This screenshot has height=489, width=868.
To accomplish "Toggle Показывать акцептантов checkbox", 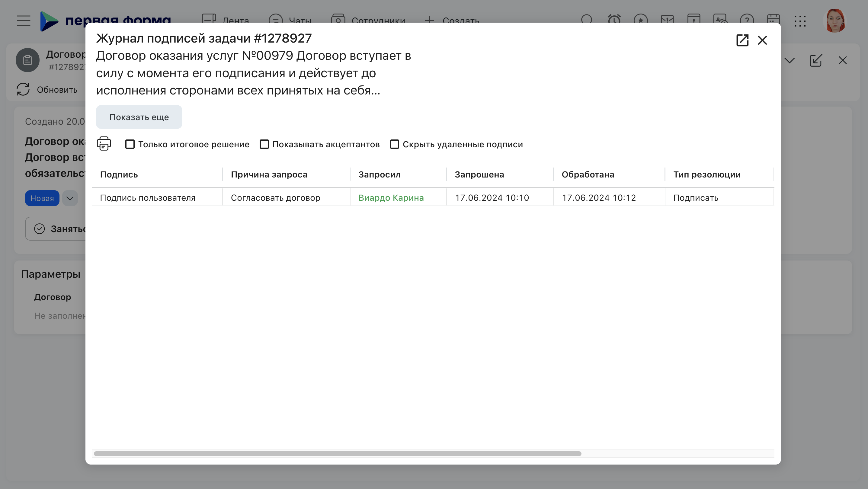I will [x=264, y=144].
